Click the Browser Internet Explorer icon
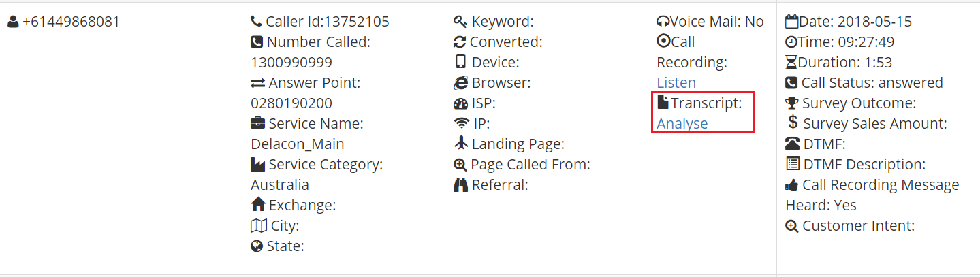 coord(460,83)
